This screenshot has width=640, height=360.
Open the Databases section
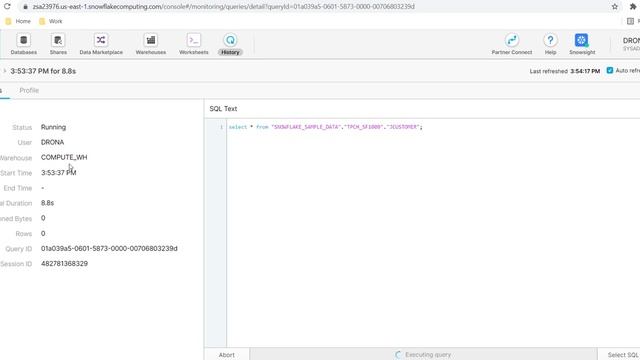pos(23,44)
